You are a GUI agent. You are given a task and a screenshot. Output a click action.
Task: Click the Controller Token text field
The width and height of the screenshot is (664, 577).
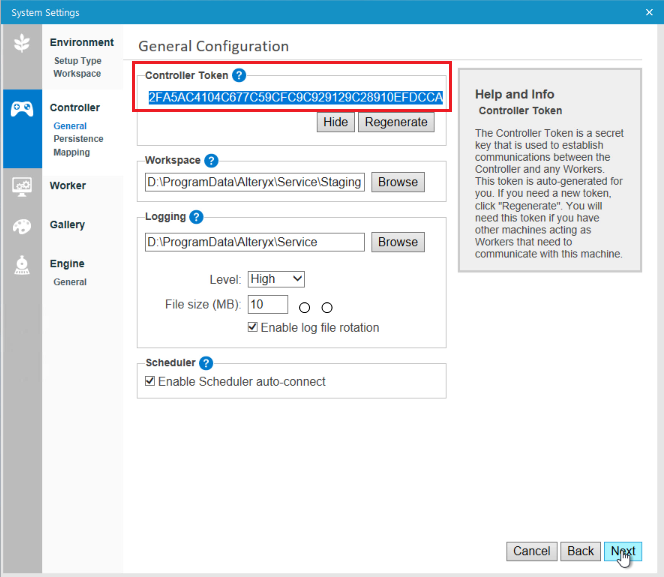click(295, 97)
